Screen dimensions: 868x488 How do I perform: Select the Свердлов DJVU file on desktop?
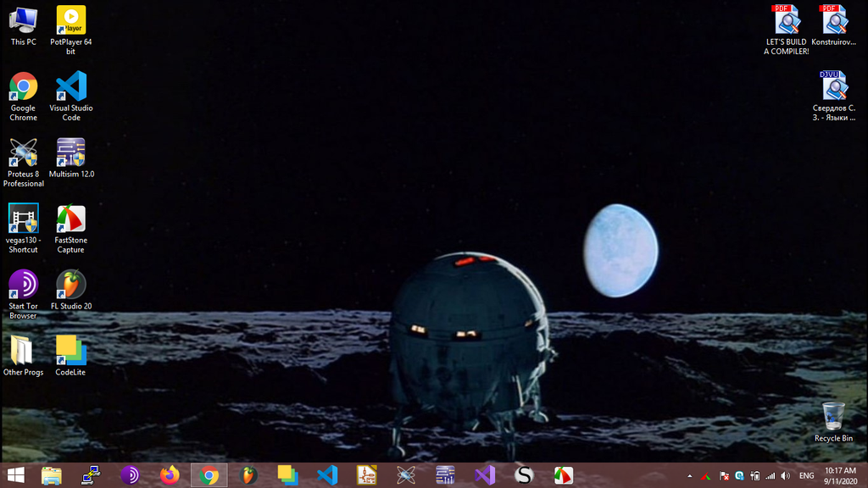tap(834, 97)
